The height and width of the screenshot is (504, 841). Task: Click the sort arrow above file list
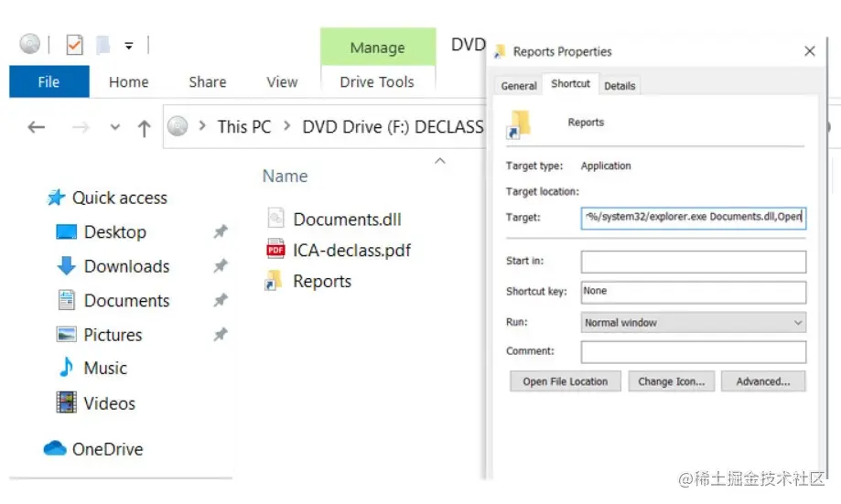[440, 161]
